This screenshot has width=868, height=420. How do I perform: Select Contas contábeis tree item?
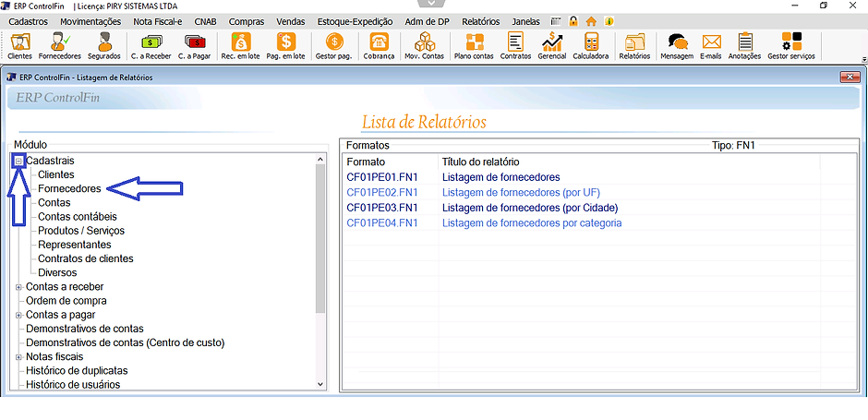tap(78, 217)
